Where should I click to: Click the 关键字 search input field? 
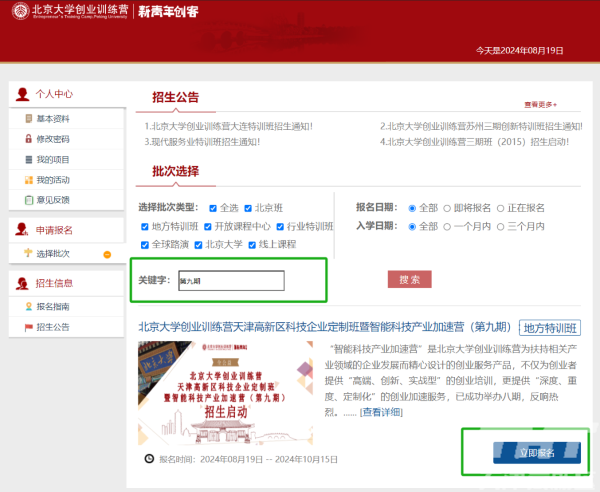pos(232,280)
